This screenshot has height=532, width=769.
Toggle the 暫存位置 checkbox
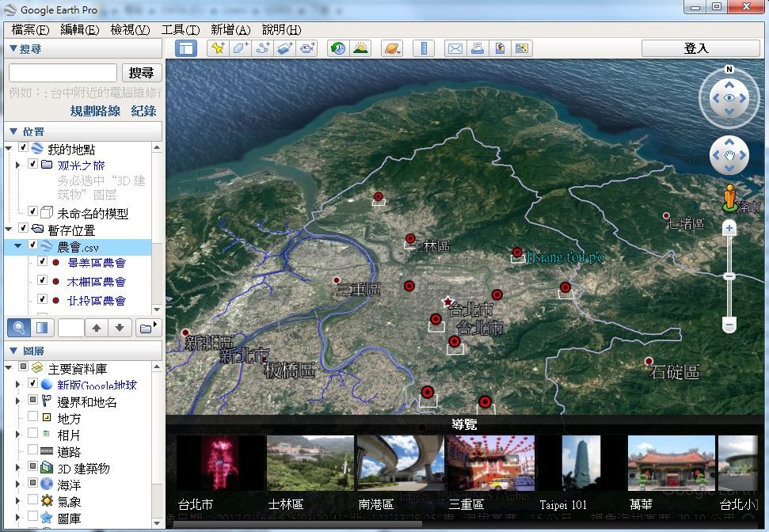point(23,228)
